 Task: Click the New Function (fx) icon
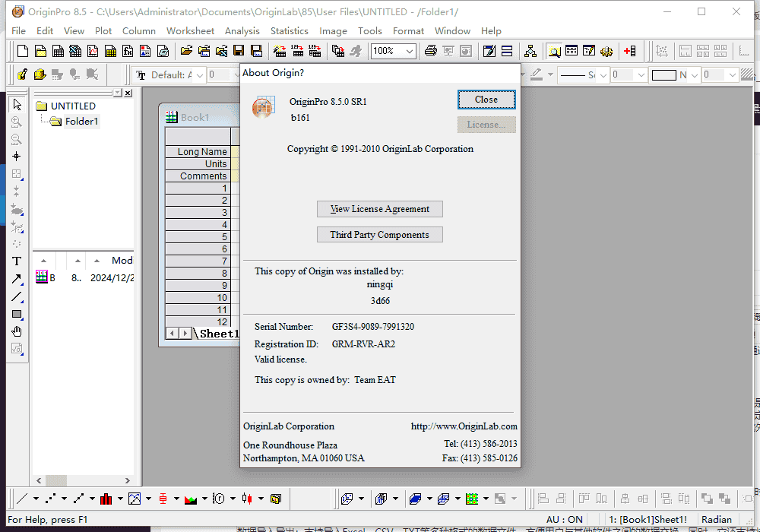point(128,52)
